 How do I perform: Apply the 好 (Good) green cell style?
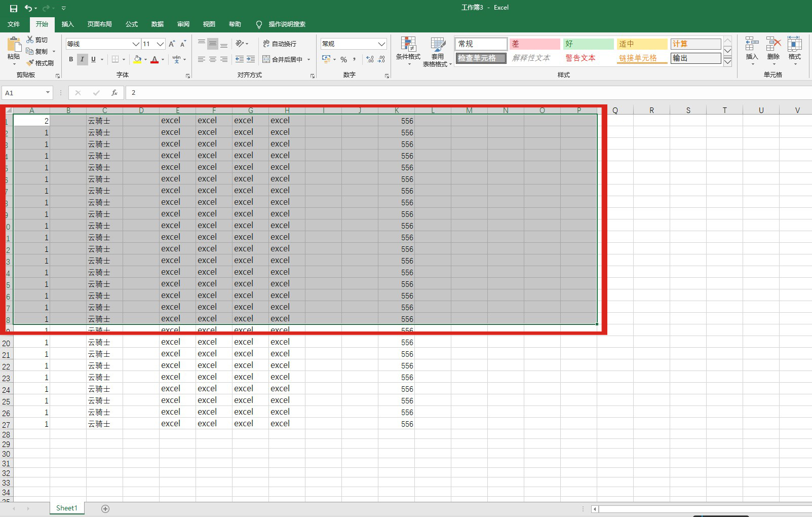(x=588, y=44)
